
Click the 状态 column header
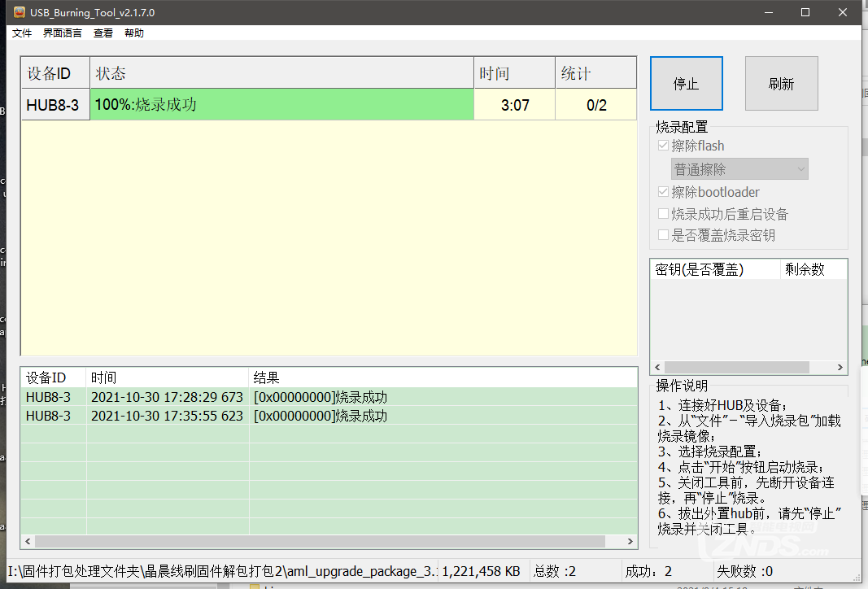tap(281, 74)
